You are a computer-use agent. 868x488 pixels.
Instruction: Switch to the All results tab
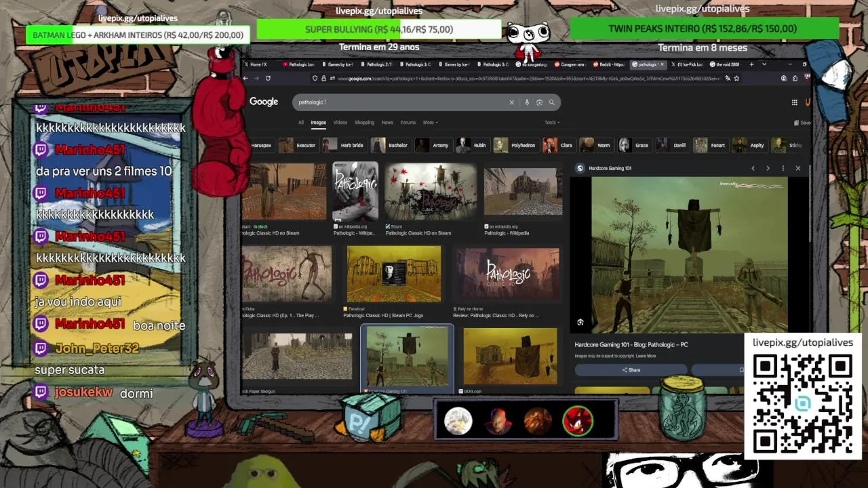pyautogui.click(x=301, y=123)
